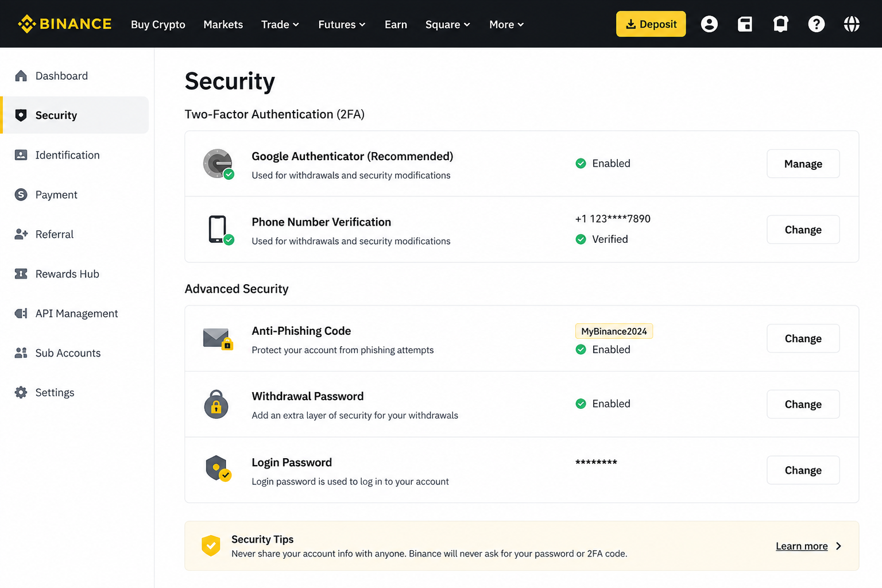Open Settings in sidebar
Viewport: 882px width, 588px height.
click(x=75, y=393)
